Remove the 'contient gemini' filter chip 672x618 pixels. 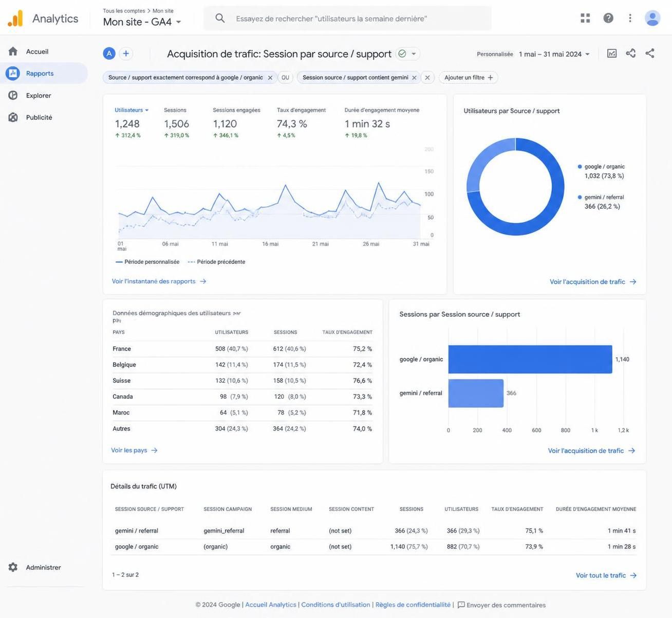[414, 78]
